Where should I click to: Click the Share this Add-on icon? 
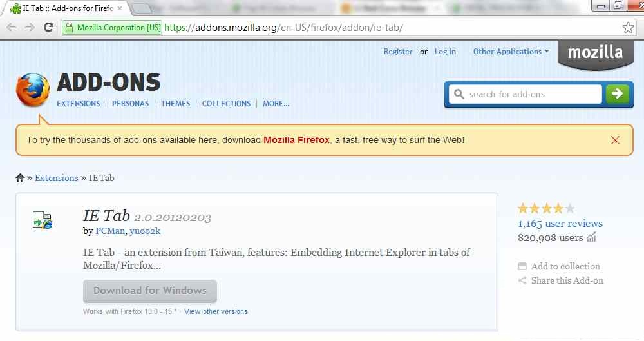point(522,280)
